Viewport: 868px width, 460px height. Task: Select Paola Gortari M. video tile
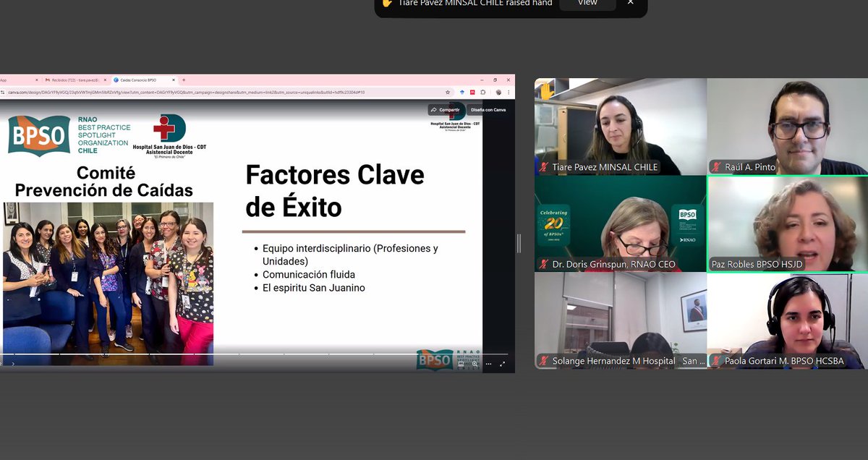point(787,320)
